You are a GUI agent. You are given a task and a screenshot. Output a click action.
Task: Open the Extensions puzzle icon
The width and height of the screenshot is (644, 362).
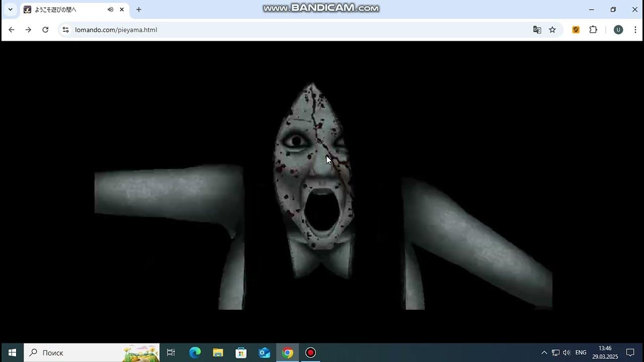pyautogui.click(x=593, y=30)
